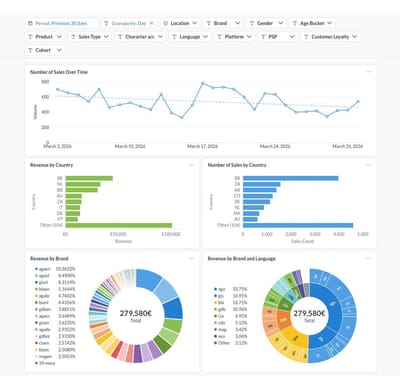This screenshot has height=376, width=400.
Task: Open the Period Previous 30 days filter
Action: pos(61,23)
